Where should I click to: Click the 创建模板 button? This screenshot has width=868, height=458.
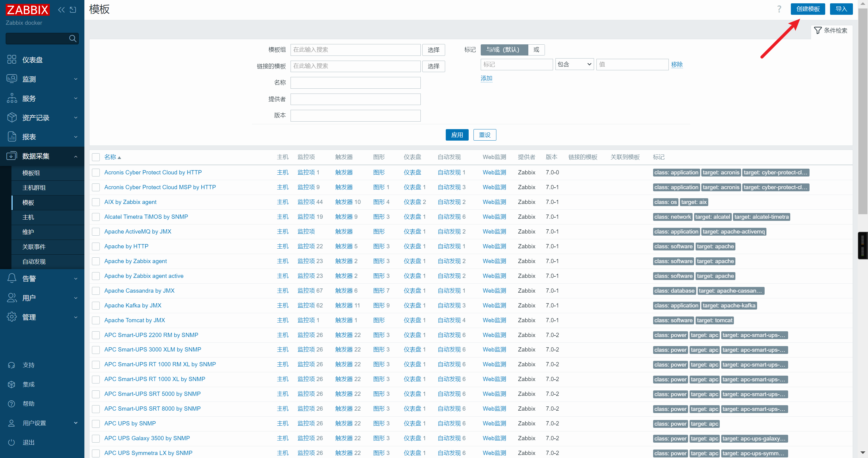coord(808,9)
